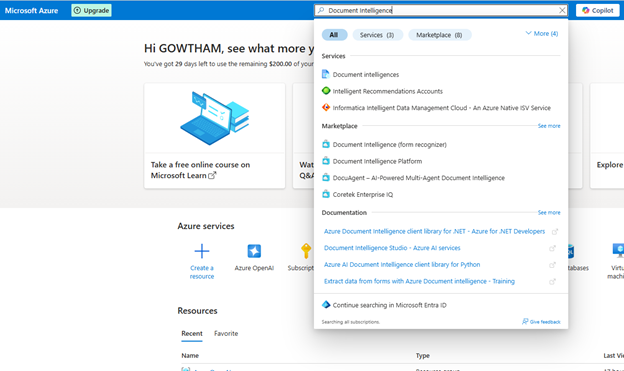
Task: Continue searching in Microsoft Entra ID
Action: tap(390, 305)
